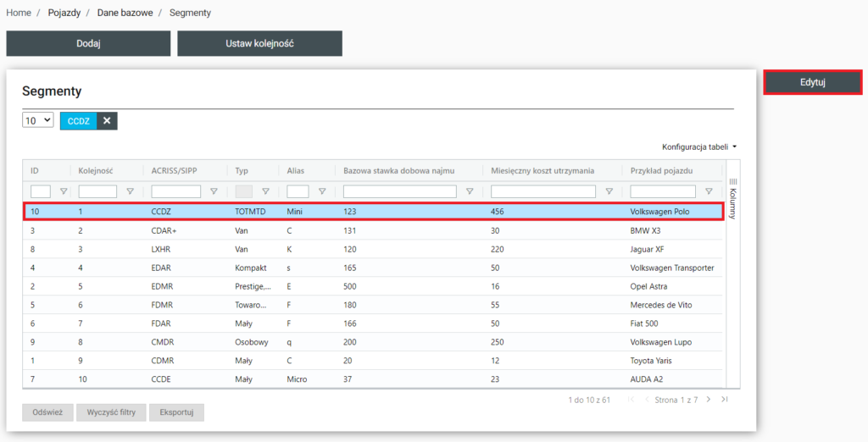
Task: Click the Kolejność column filter funnel icon
Action: (130, 191)
